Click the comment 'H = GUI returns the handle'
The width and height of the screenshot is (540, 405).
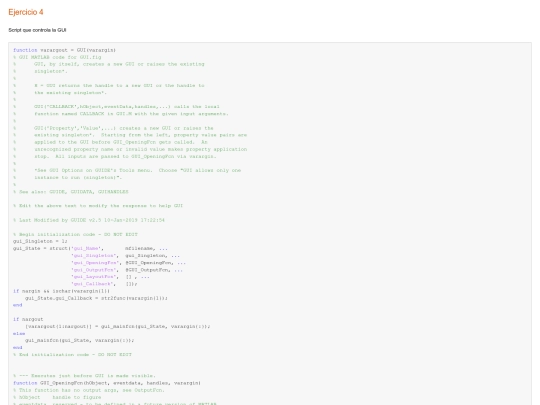pos(119,85)
